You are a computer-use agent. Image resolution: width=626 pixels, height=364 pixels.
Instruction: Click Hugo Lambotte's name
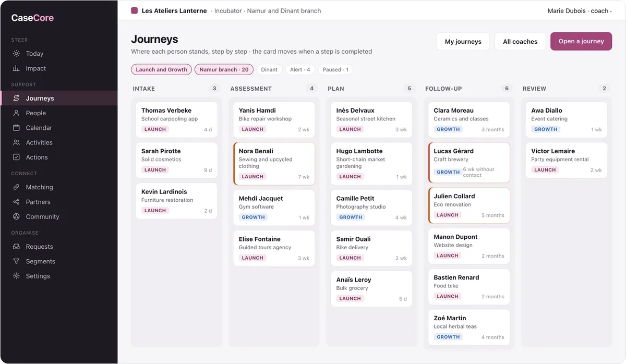click(359, 151)
